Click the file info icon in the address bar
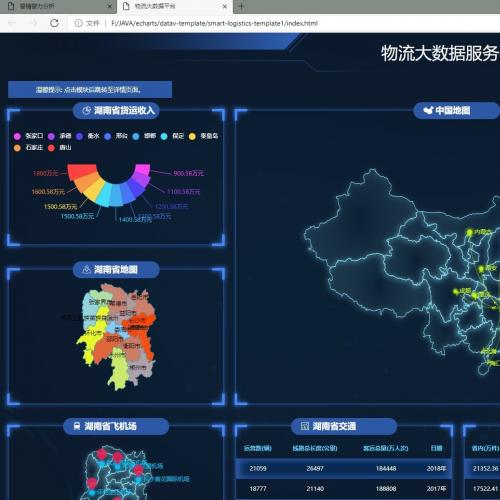500x500 pixels. [78, 23]
